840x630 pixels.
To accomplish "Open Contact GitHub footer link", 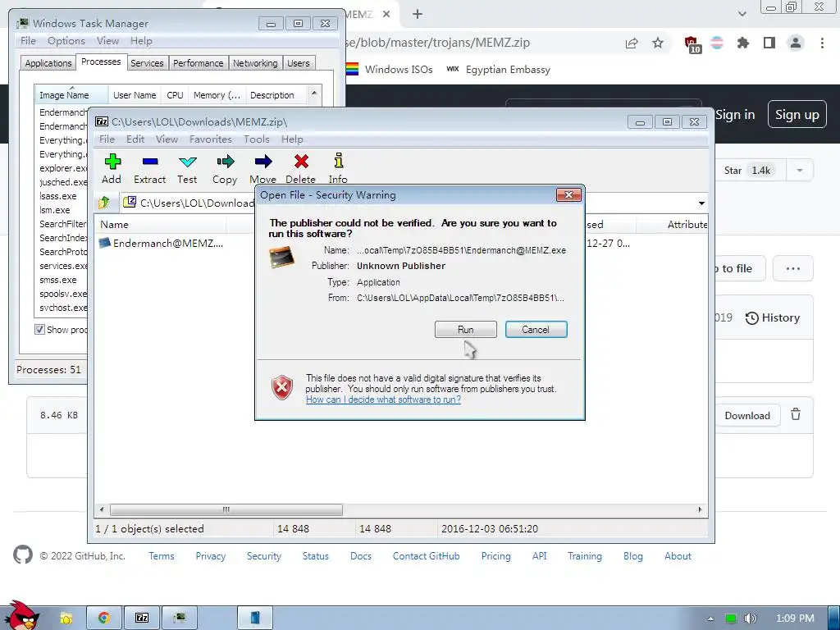I will 426,556.
